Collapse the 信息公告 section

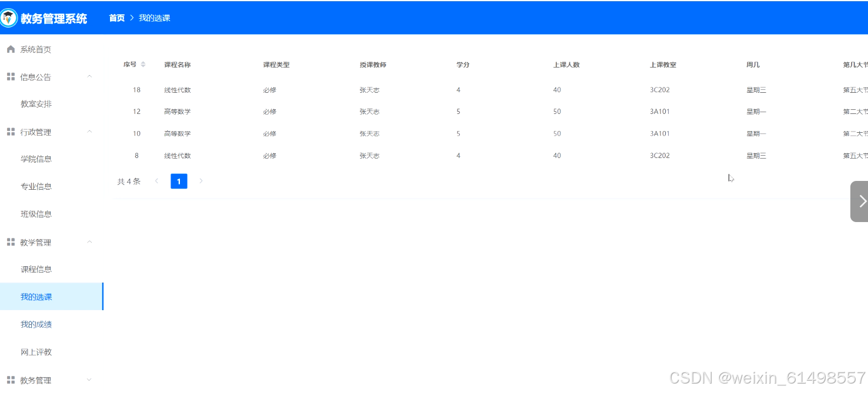click(89, 76)
